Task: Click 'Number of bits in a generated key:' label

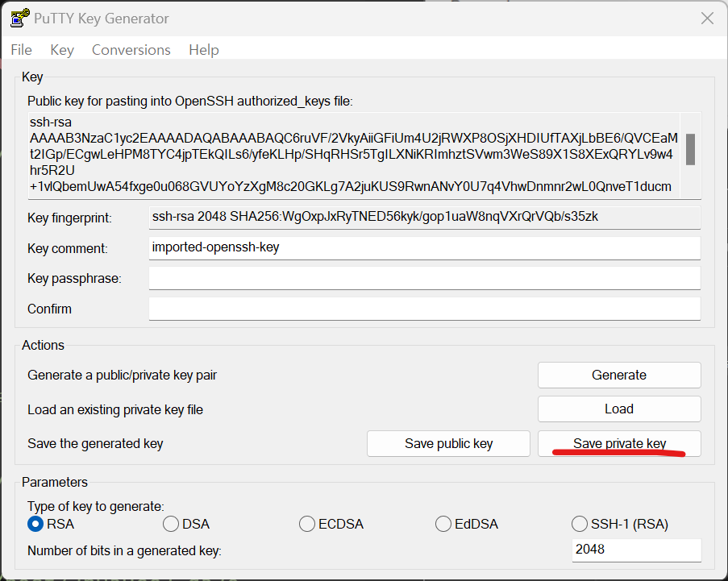Action: (x=124, y=551)
